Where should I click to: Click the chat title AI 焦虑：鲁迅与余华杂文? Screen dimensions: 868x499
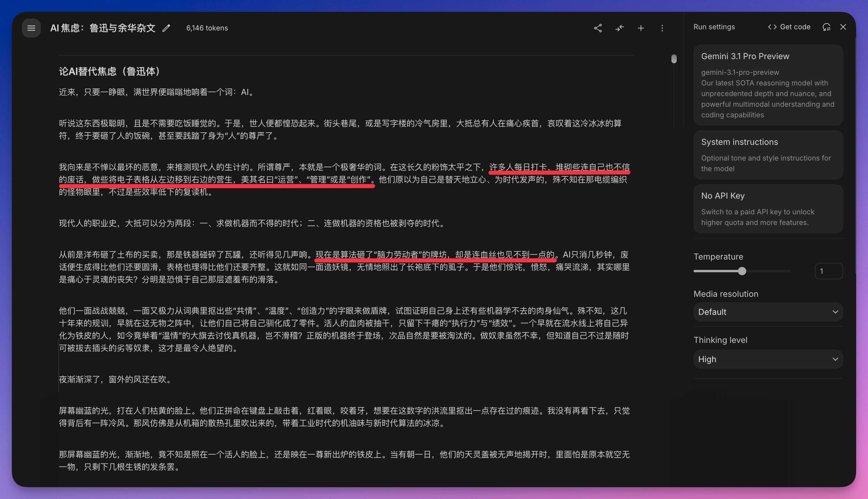click(103, 28)
